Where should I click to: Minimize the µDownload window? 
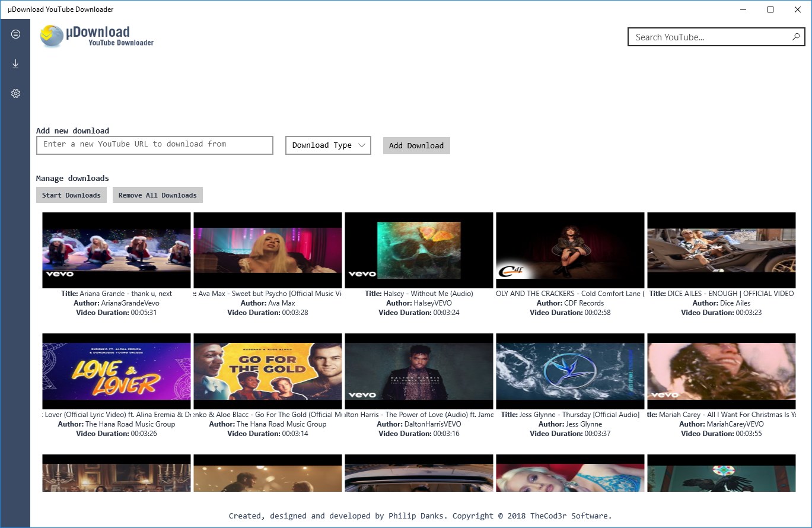point(743,9)
